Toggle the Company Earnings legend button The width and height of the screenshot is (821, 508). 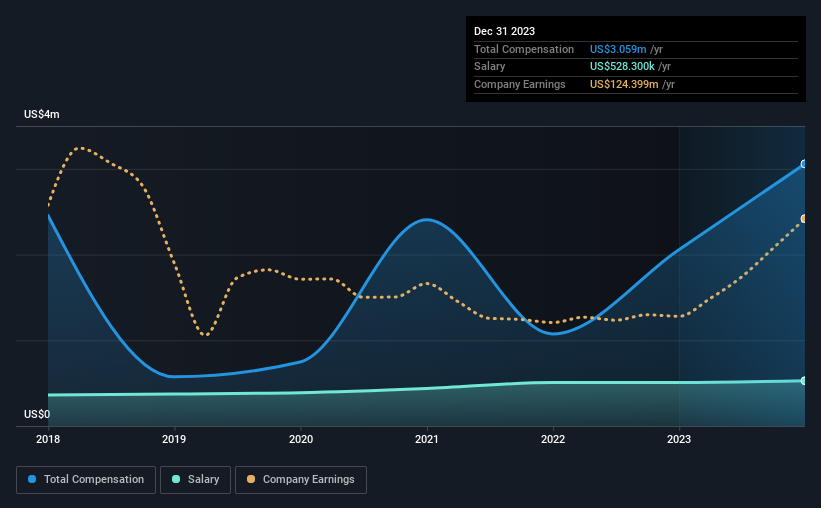click(301, 480)
